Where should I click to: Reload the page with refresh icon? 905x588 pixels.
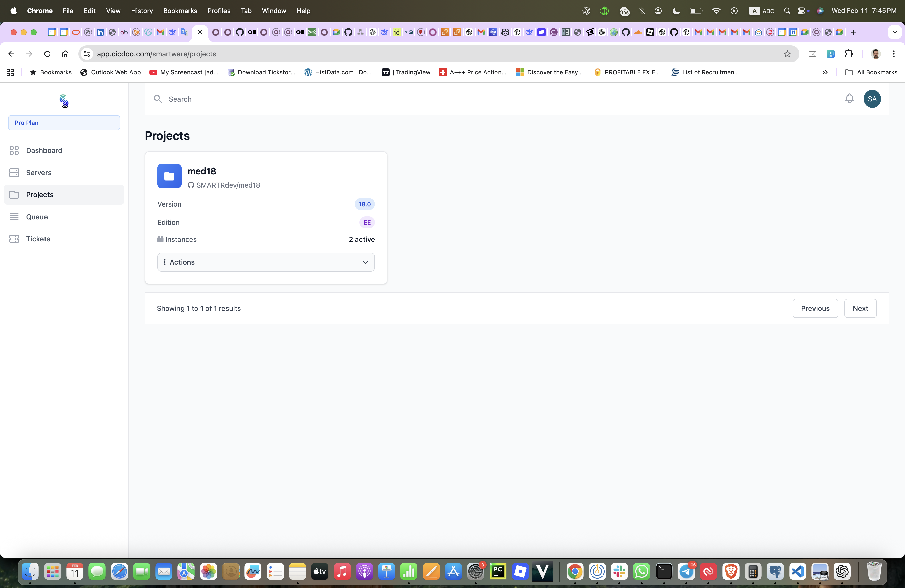coord(47,54)
